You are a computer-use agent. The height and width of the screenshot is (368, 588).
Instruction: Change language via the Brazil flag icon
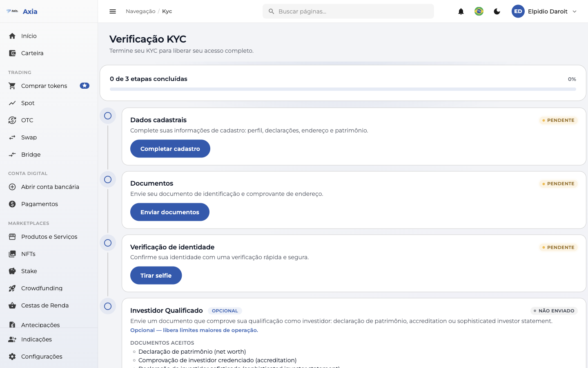pyautogui.click(x=479, y=11)
